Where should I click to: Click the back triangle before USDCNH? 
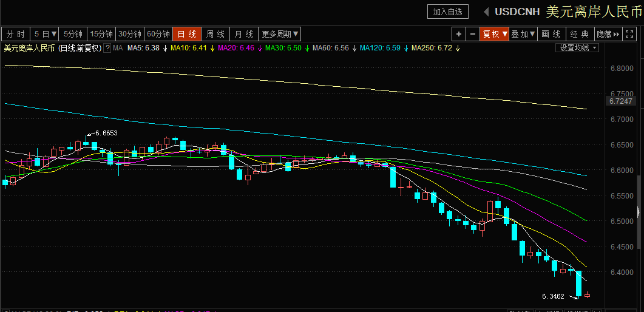[486, 12]
